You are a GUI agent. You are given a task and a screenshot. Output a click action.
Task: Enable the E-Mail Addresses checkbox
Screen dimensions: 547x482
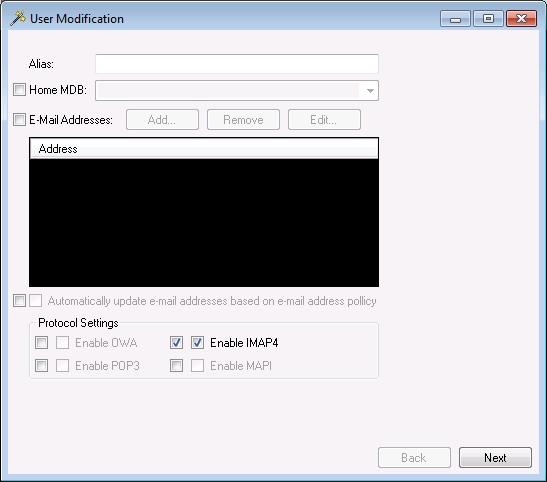(x=20, y=120)
